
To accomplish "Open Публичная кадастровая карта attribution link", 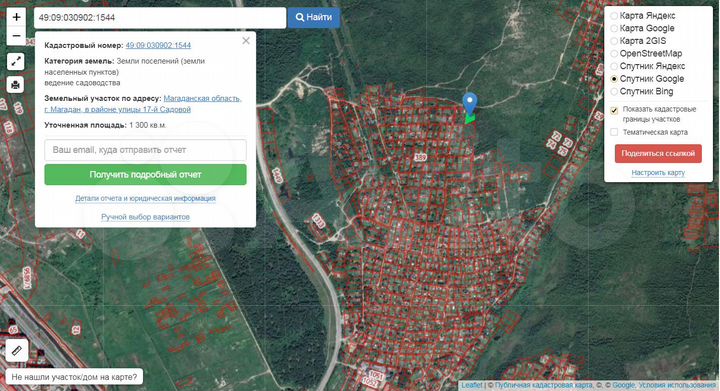I will pos(544,385).
